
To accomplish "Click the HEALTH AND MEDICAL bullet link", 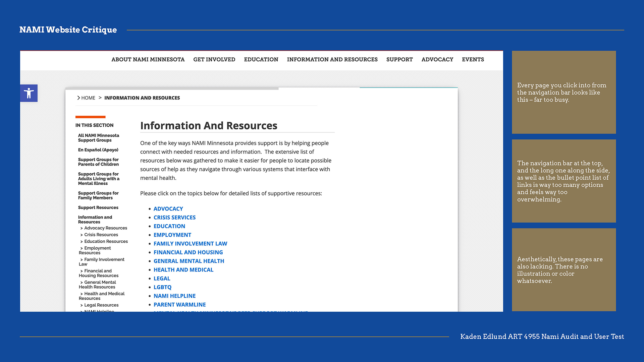I will tap(183, 270).
